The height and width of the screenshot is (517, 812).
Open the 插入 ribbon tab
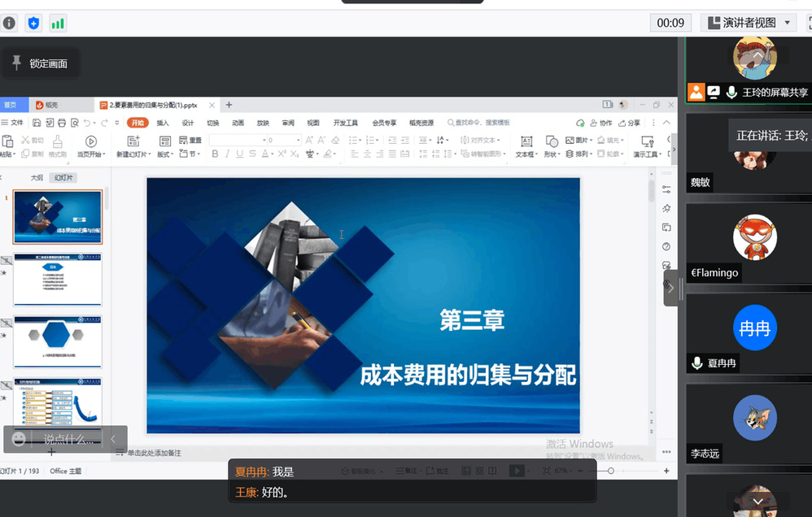coord(163,123)
